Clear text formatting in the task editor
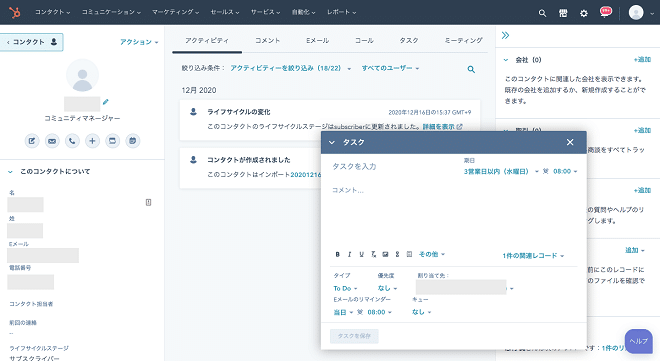 (373, 254)
